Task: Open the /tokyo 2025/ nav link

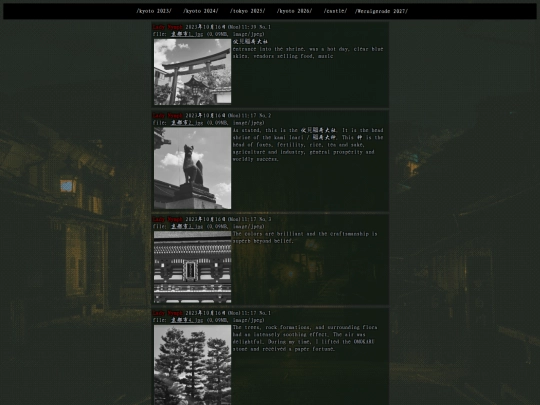Action: click(x=248, y=11)
